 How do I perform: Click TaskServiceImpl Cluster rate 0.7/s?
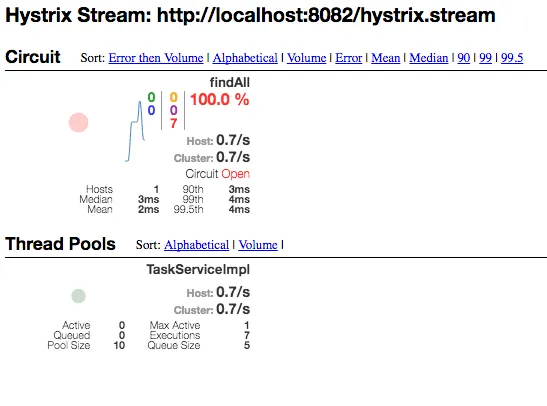coord(233,309)
